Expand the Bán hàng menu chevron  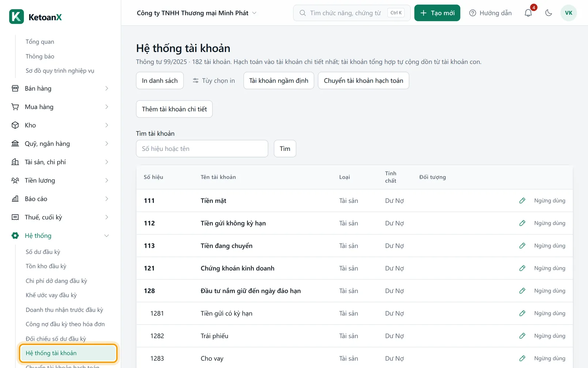(x=107, y=88)
